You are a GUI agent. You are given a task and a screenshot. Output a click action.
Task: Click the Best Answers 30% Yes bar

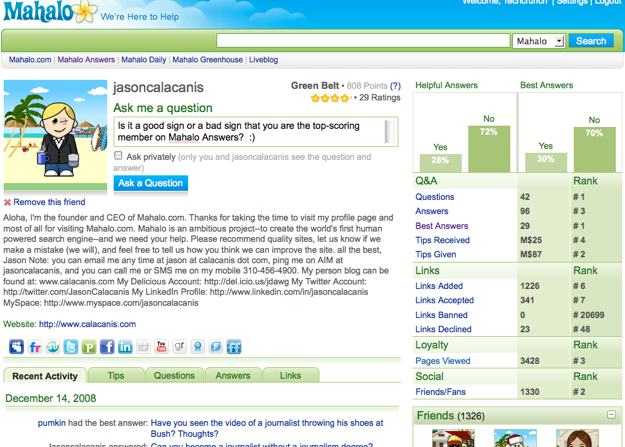pyautogui.click(x=546, y=163)
